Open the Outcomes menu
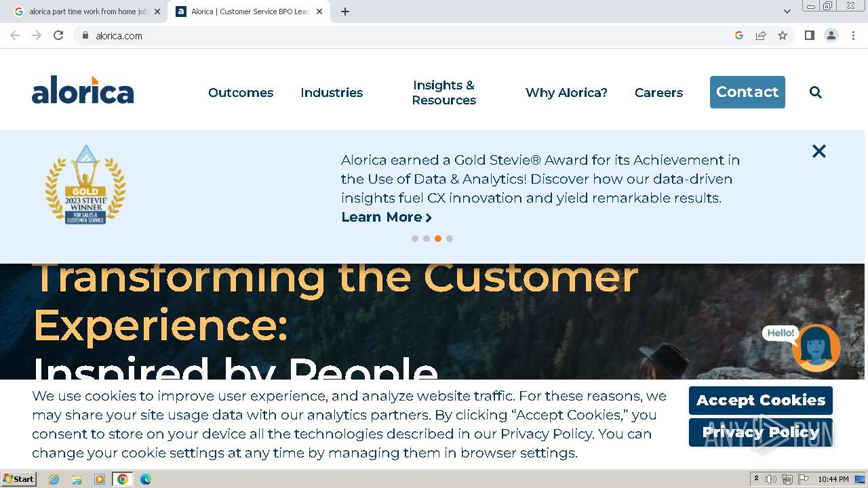The height and width of the screenshot is (488, 868). 241,93
